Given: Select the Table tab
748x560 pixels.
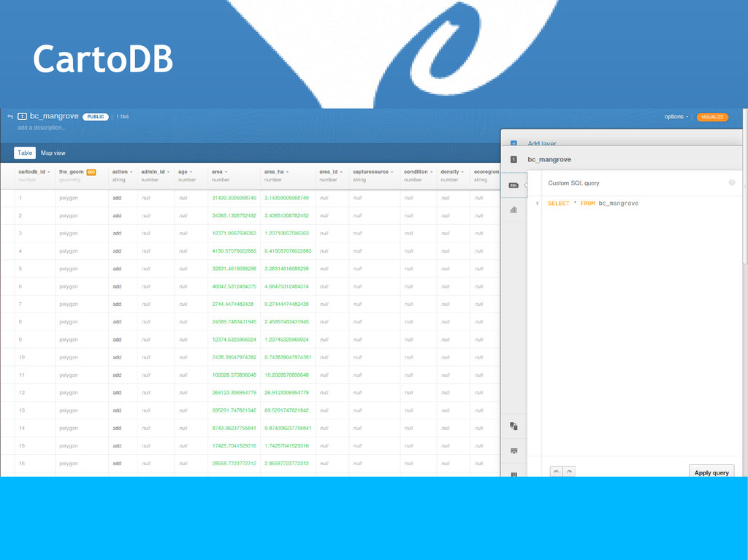Looking at the screenshot, I should click(25, 153).
